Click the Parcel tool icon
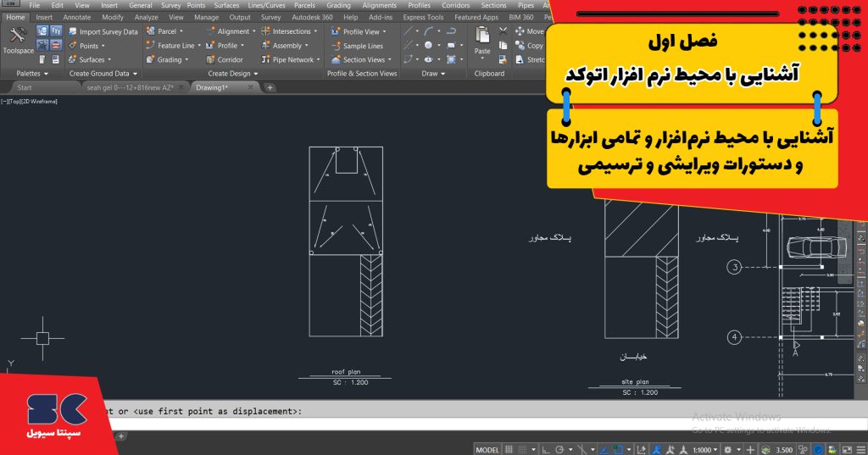The width and height of the screenshot is (868, 455). [x=151, y=31]
